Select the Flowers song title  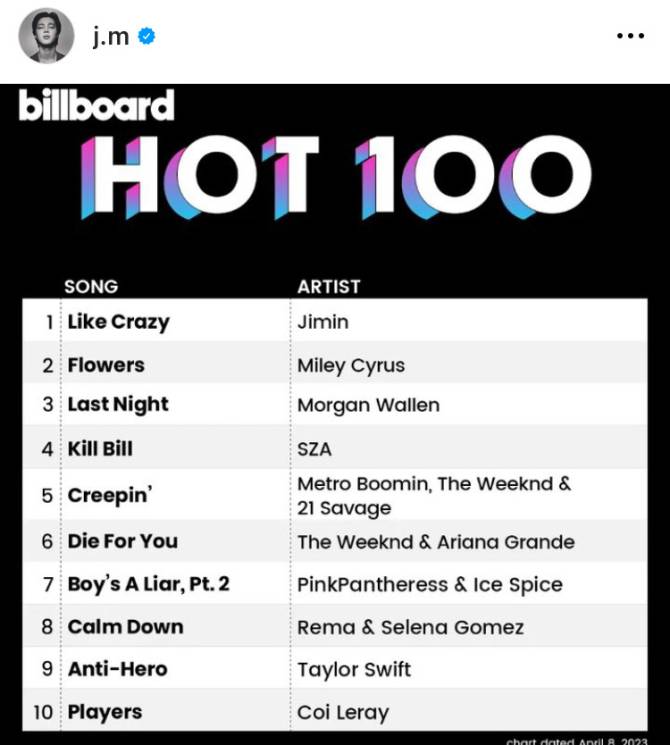coord(106,365)
